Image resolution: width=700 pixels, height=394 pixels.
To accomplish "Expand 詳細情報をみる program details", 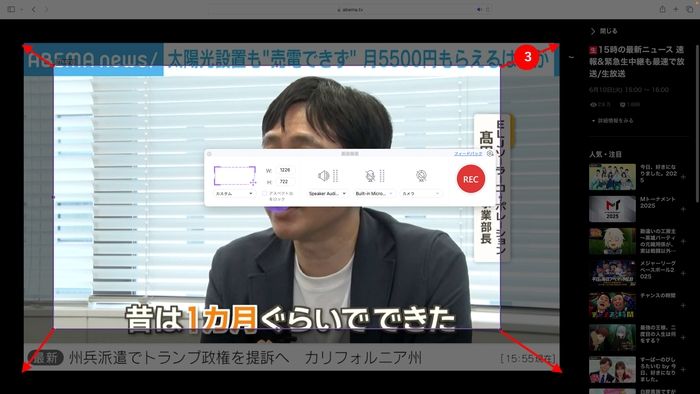I will [x=612, y=120].
